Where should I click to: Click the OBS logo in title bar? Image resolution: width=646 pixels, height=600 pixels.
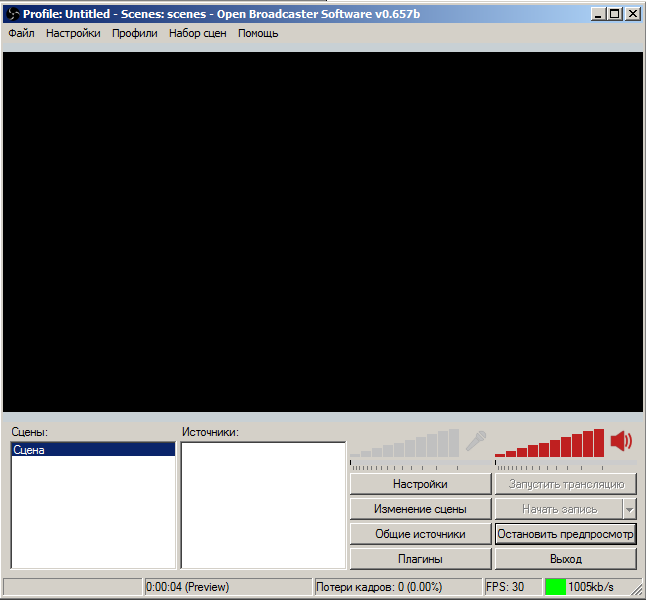point(14,14)
